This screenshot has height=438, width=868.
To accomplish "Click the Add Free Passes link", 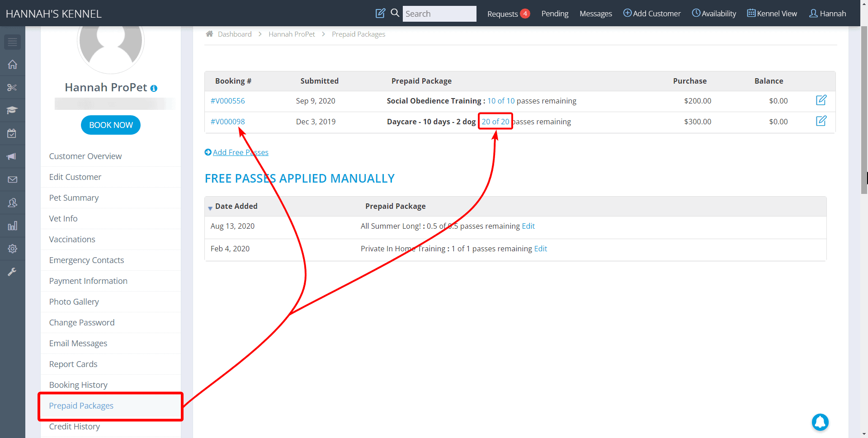I will [x=240, y=152].
